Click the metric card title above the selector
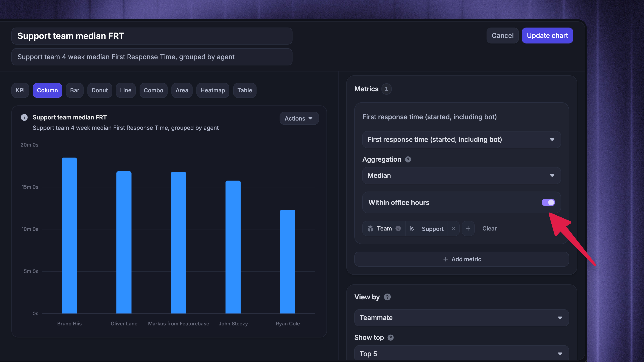This screenshot has height=362, width=644. (429, 117)
